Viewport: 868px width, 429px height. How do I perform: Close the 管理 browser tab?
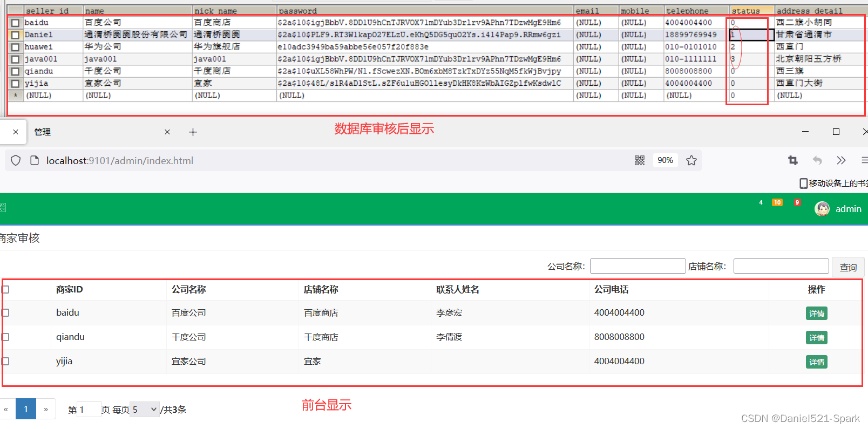tap(167, 132)
